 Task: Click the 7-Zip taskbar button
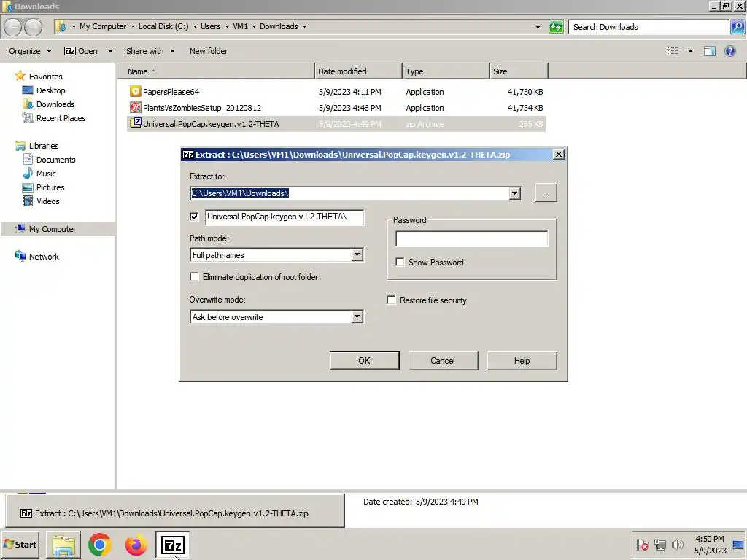(172, 545)
